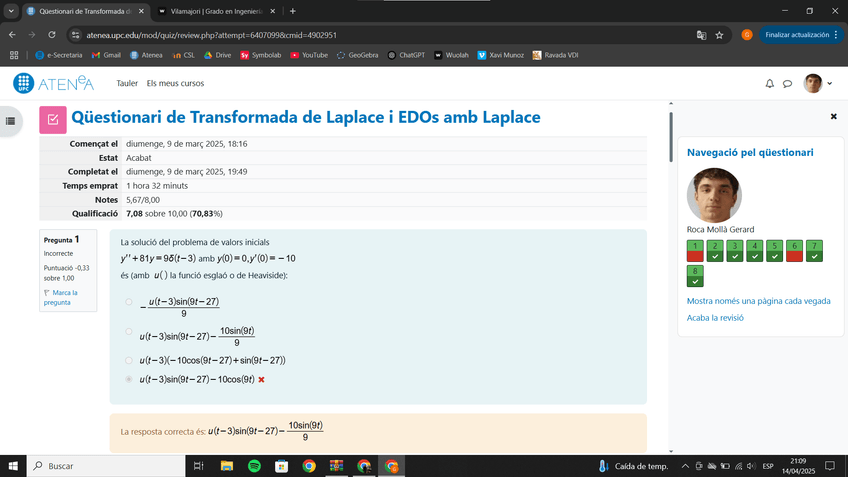
Task: Open the Chrome apps grid shortcut
Action: tap(14, 55)
